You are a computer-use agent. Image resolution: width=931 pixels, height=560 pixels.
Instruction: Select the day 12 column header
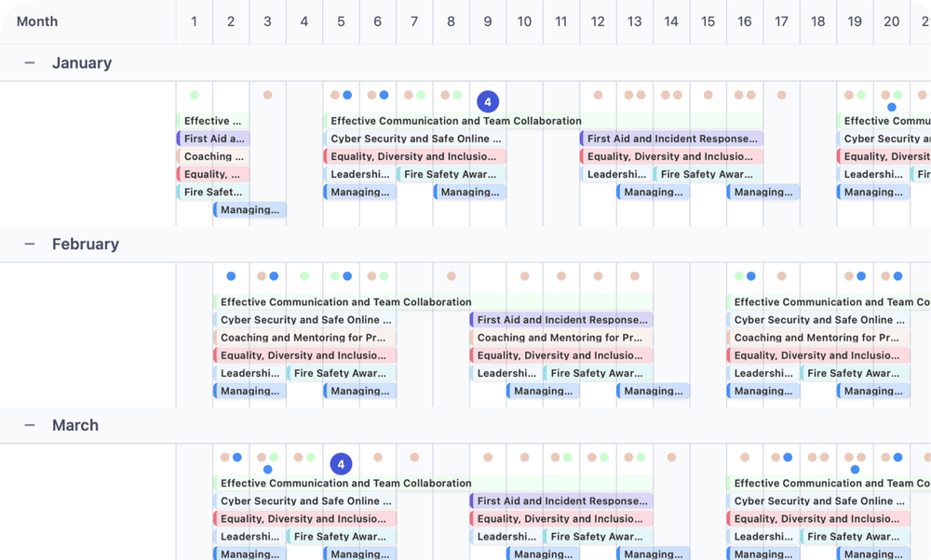(x=598, y=21)
